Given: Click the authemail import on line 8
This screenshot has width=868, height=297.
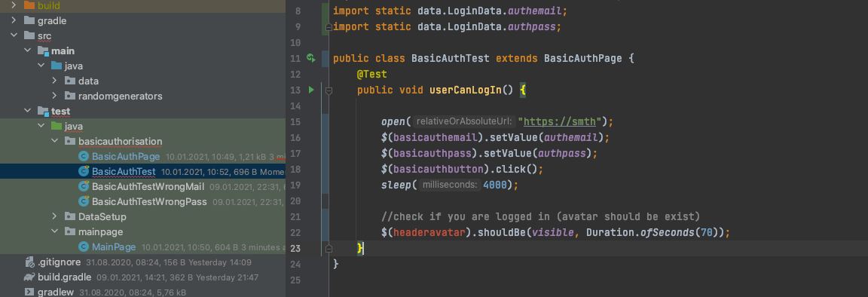Looking at the screenshot, I should (x=535, y=11).
